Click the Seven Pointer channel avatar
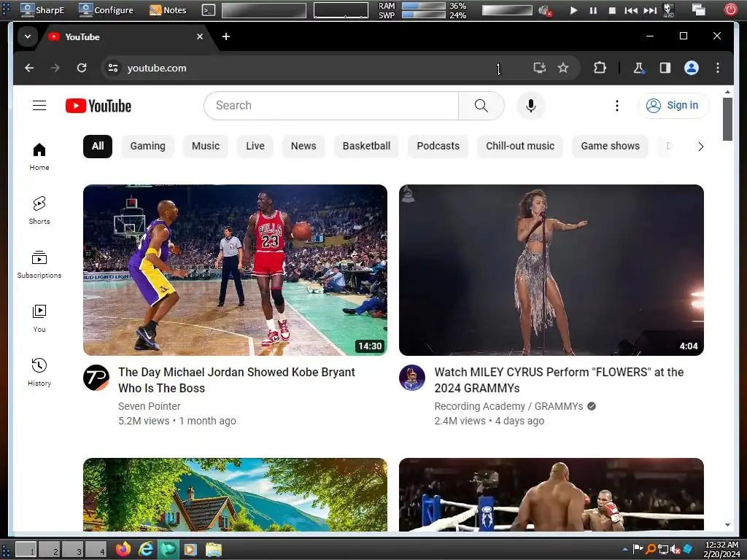 point(96,378)
